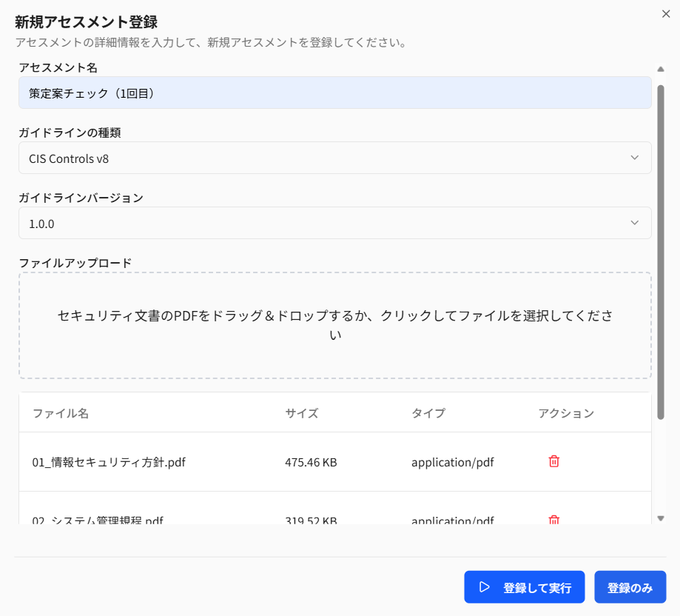Click the scrollbar down arrow
680x616 pixels.
[660, 518]
